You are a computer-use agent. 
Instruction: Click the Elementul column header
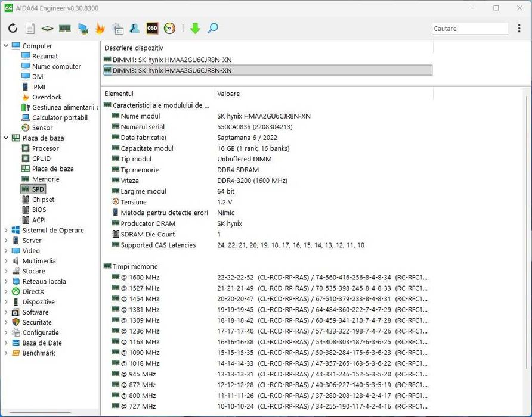tap(157, 94)
